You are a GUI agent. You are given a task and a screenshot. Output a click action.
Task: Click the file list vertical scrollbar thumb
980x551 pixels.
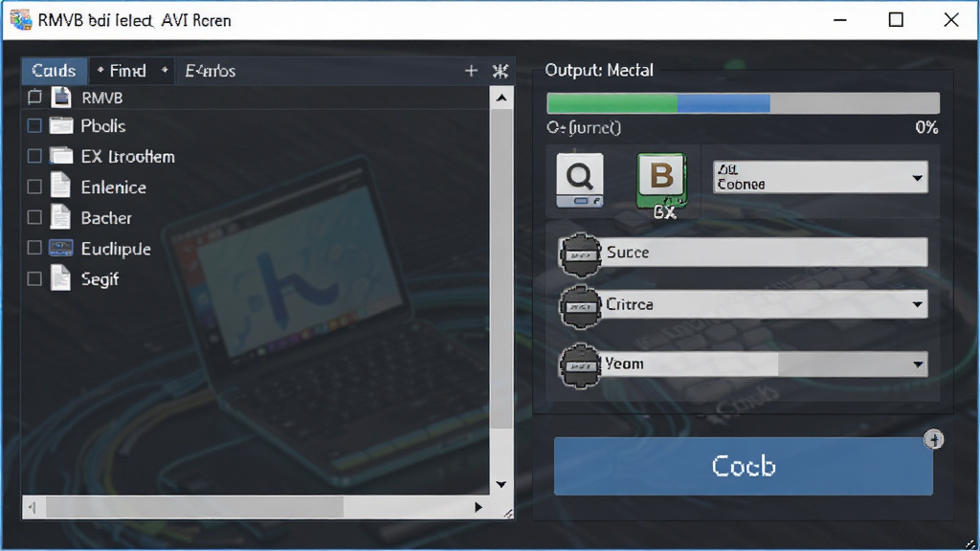501,269
